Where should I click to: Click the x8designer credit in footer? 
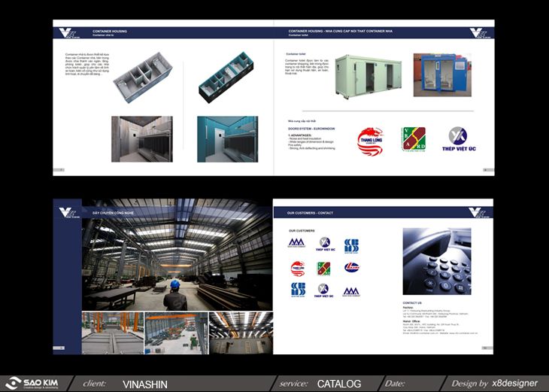coord(514,384)
